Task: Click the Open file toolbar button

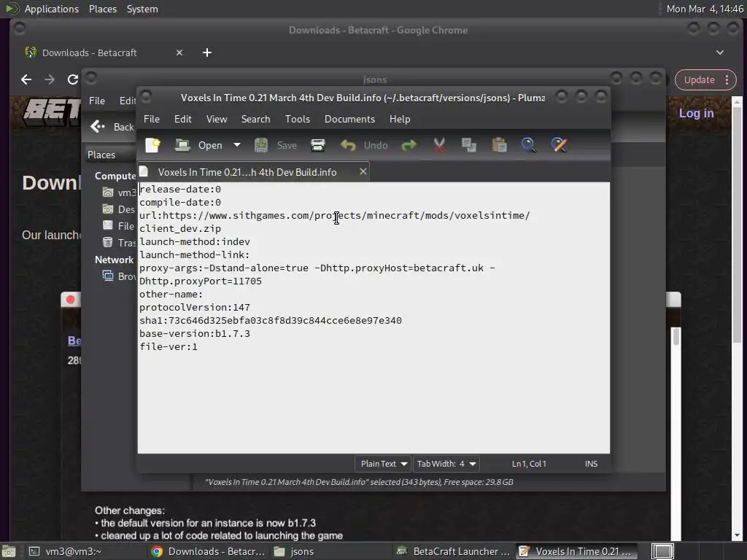Action: click(198, 145)
